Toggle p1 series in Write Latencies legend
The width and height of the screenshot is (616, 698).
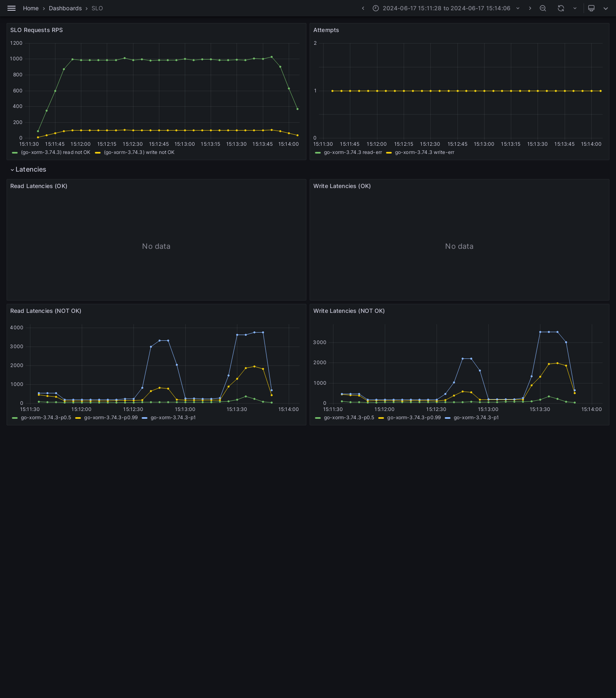click(476, 418)
